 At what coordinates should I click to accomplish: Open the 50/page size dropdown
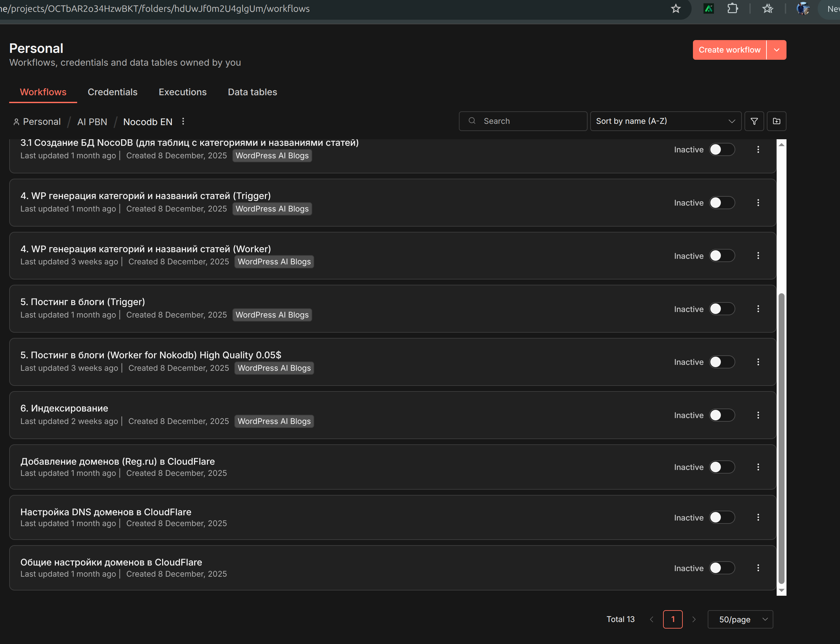pos(740,619)
